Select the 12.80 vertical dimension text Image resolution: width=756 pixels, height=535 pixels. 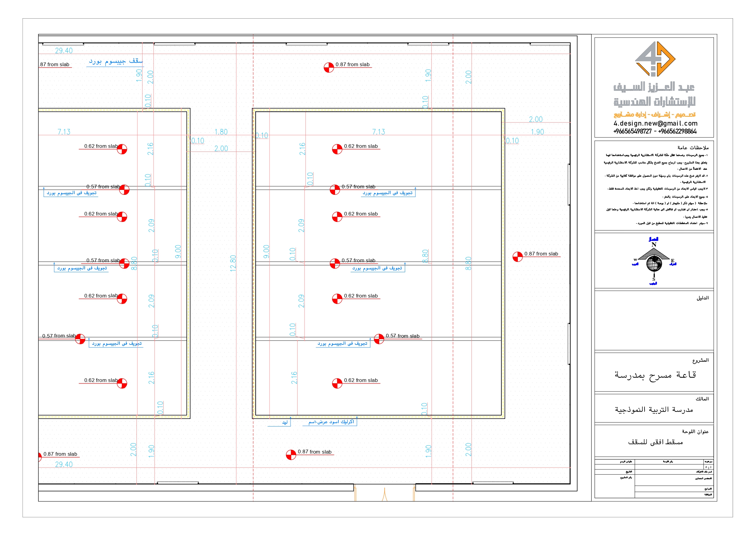(233, 263)
